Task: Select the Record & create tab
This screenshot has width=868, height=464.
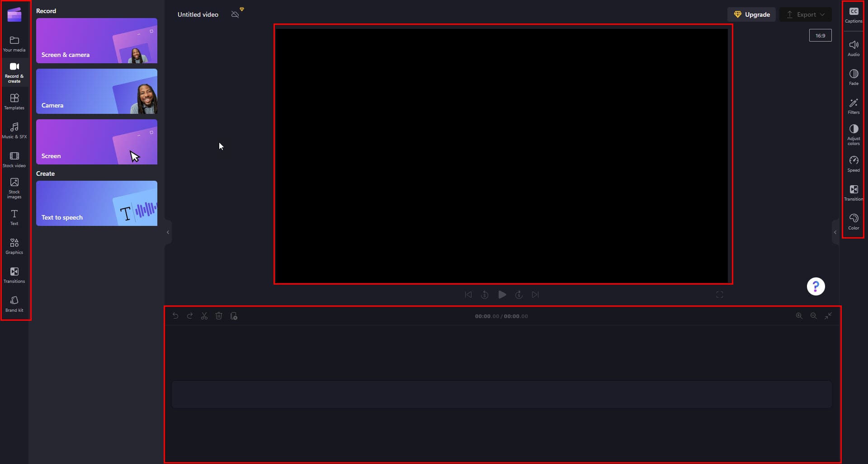Action: point(14,72)
